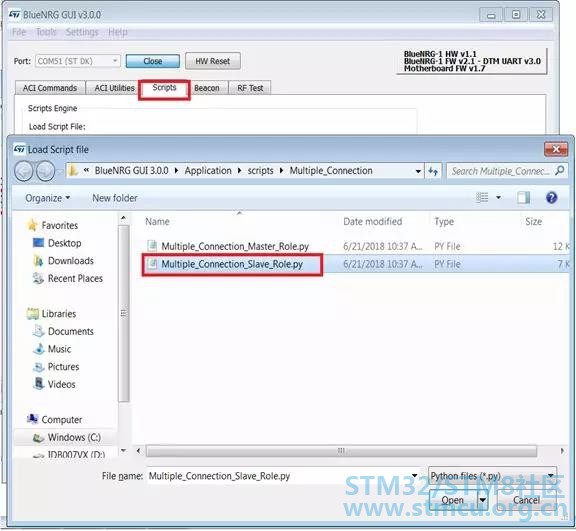Viewport: 576px width, 531px height.
Task: Switch to the RF Test tab
Action: [x=250, y=88]
